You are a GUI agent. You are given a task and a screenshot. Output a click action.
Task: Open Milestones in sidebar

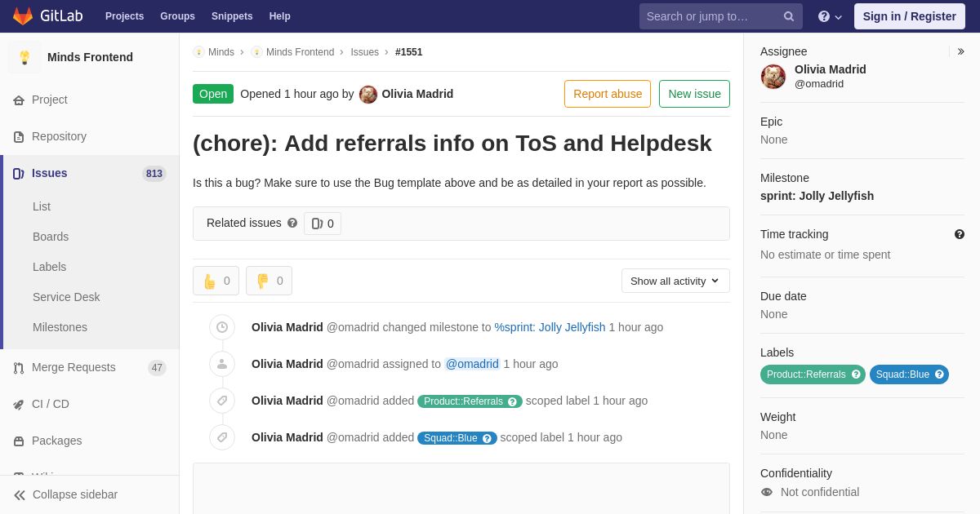click(x=60, y=327)
